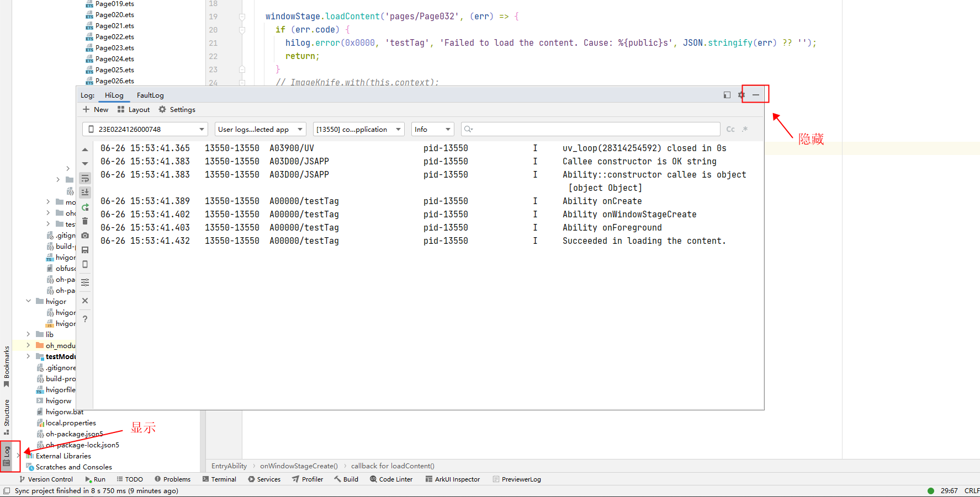This screenshot has height=497, width=980.
Task: Click callback for loadContent() breadcrumb
Action: (x=393, y=466)
